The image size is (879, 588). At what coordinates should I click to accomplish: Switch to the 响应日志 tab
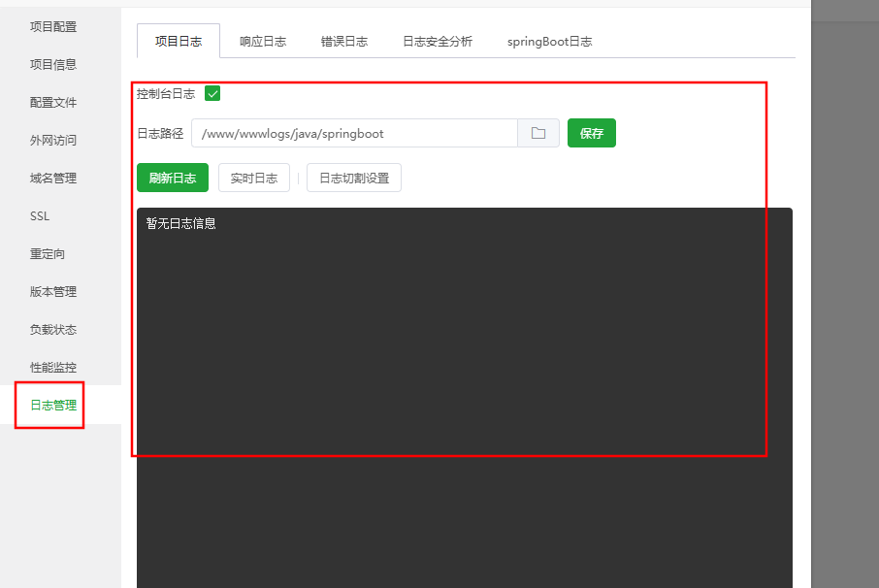tap(263, 42)
